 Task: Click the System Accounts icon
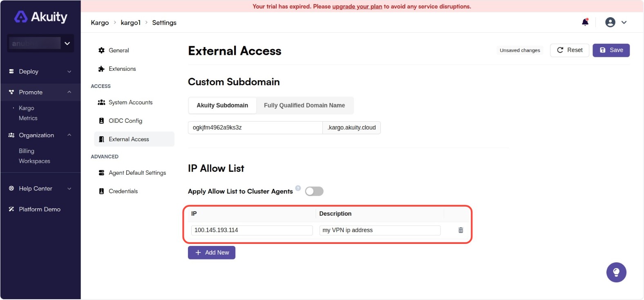tap(101, 102)
